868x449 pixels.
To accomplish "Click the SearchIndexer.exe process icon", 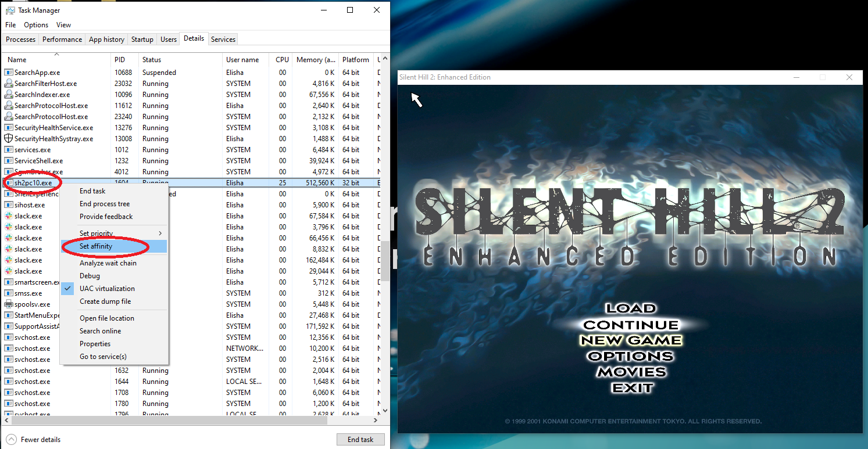I will [9, 95].
